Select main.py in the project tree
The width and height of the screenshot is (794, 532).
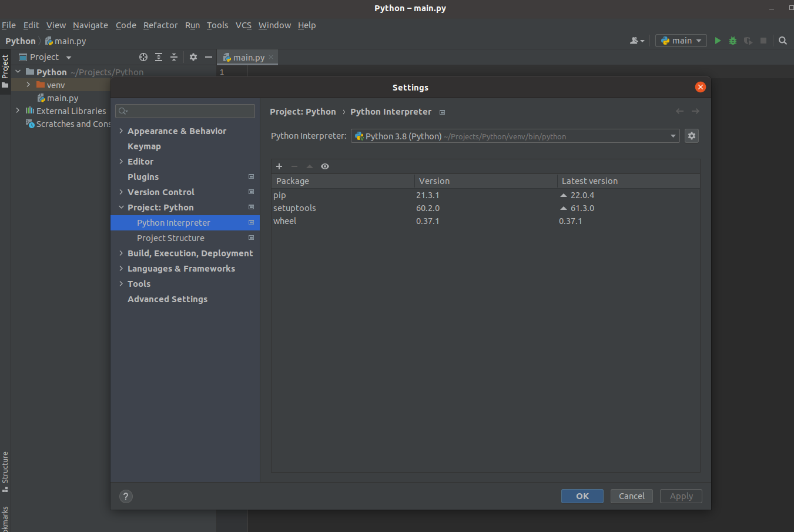click(62, 98)
